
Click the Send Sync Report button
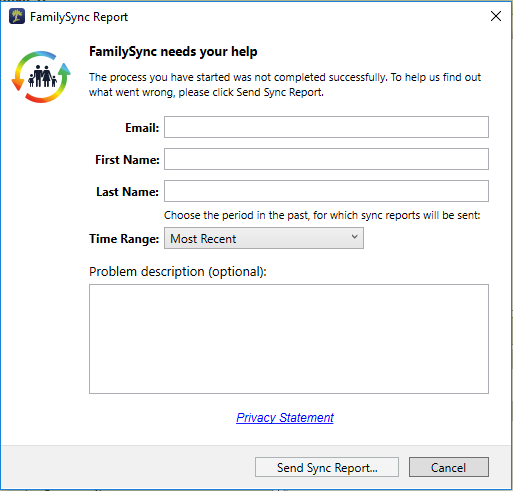coord(327,467)
